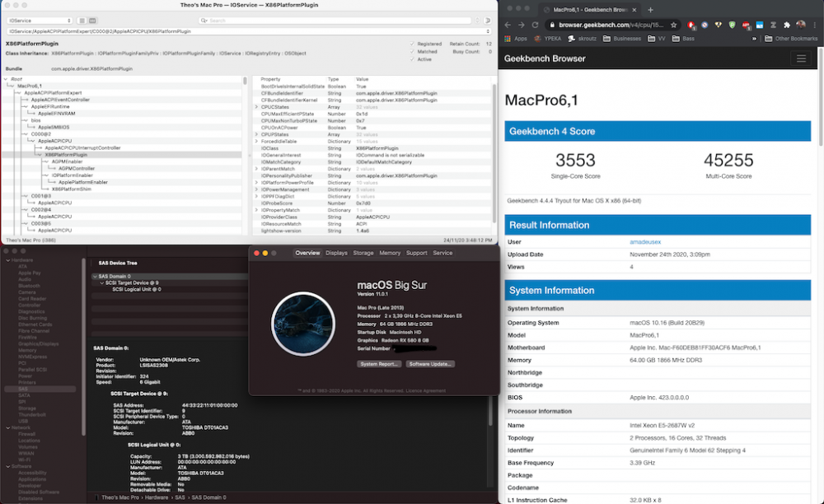Click site lock icon in address bar
This screenshot has height=504, width=824.
point(552,25)
